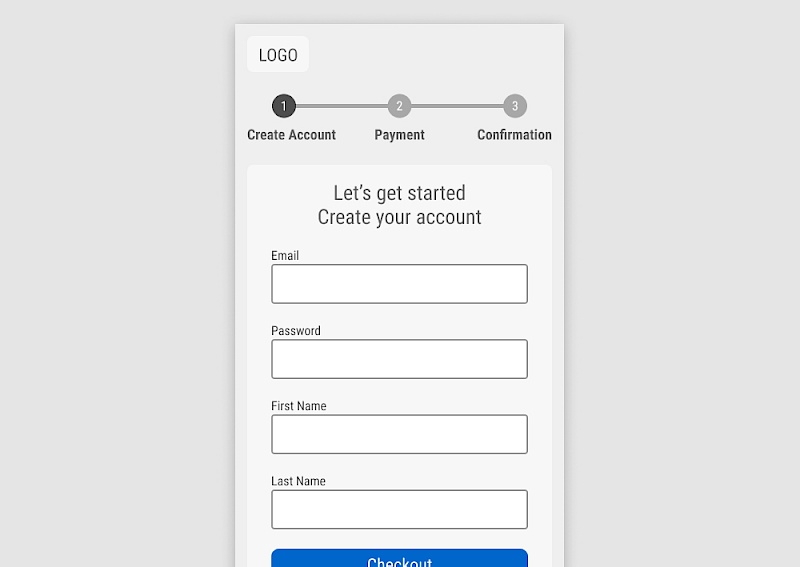Go to step 3 circle indicator

(515, 106)
